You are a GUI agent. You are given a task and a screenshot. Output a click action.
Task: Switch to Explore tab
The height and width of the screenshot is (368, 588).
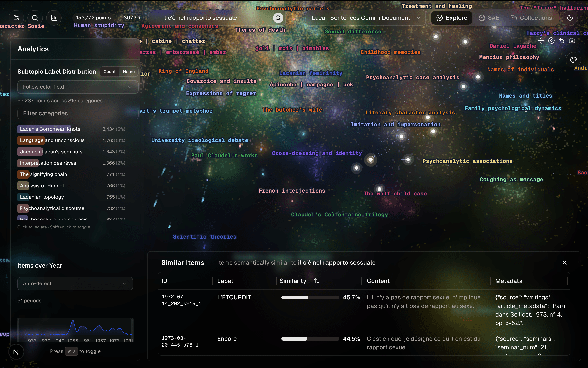coord(451,18)
